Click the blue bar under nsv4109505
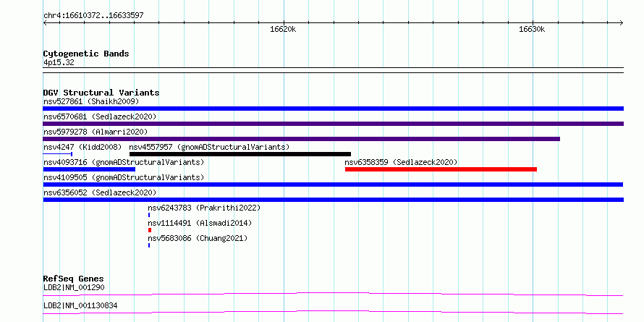644x322 pixels. [333, 185]
